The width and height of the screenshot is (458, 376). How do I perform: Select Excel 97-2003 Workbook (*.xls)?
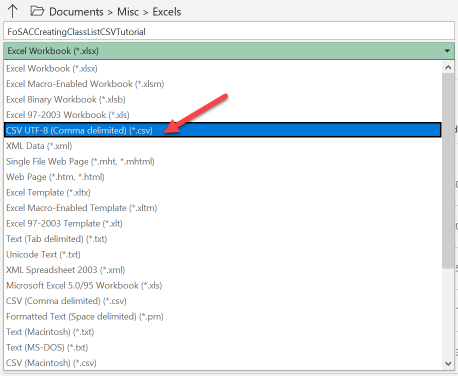click(223, 115)
